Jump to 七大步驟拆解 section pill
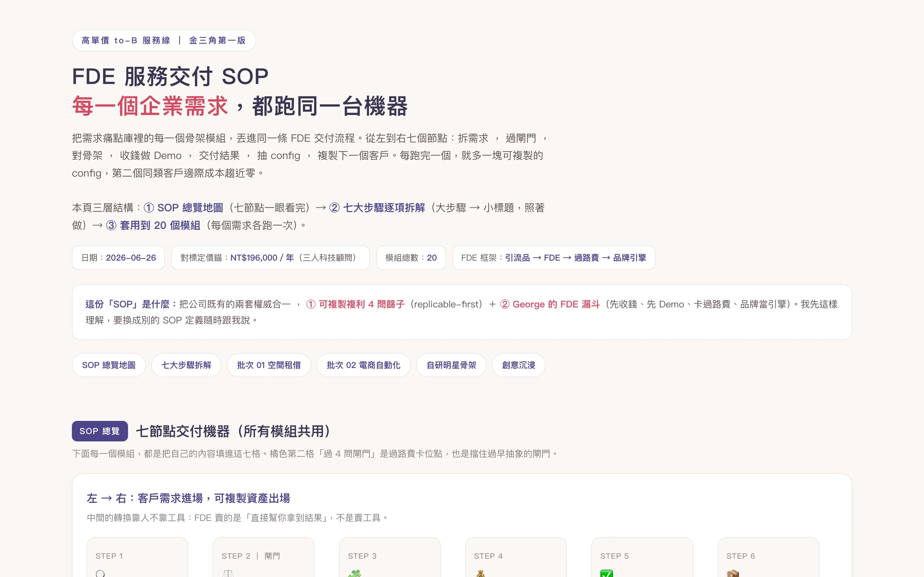 point(186,365)
